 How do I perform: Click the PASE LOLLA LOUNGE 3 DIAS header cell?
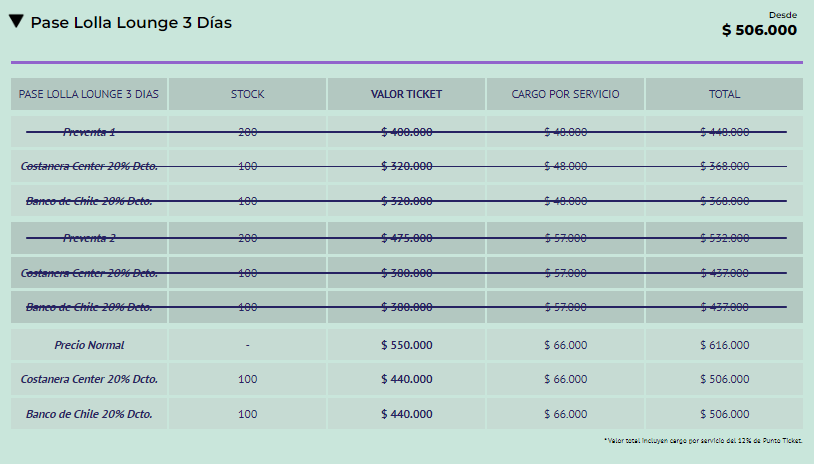coord(89,94)
